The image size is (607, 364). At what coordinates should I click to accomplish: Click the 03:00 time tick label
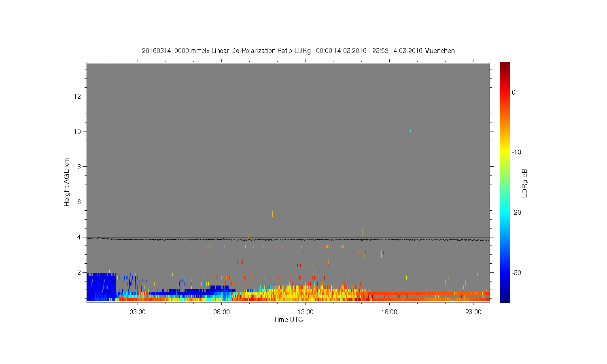138,312
